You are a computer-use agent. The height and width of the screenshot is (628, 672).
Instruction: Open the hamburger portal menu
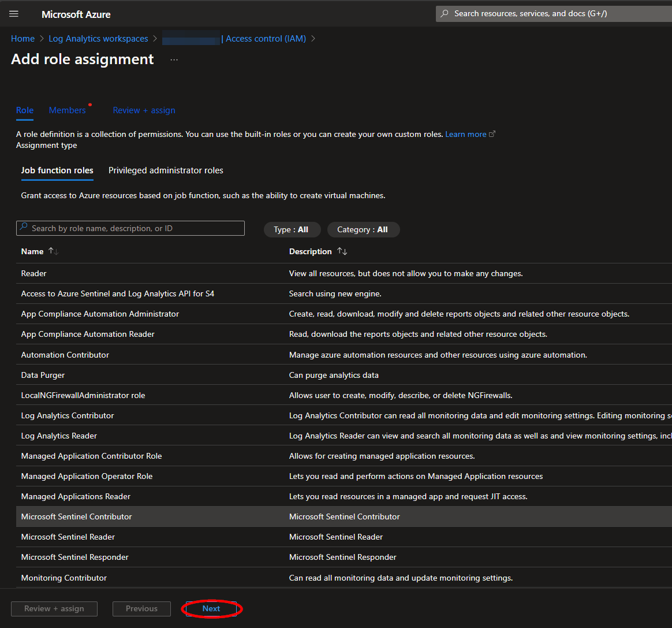pos(14,14)
